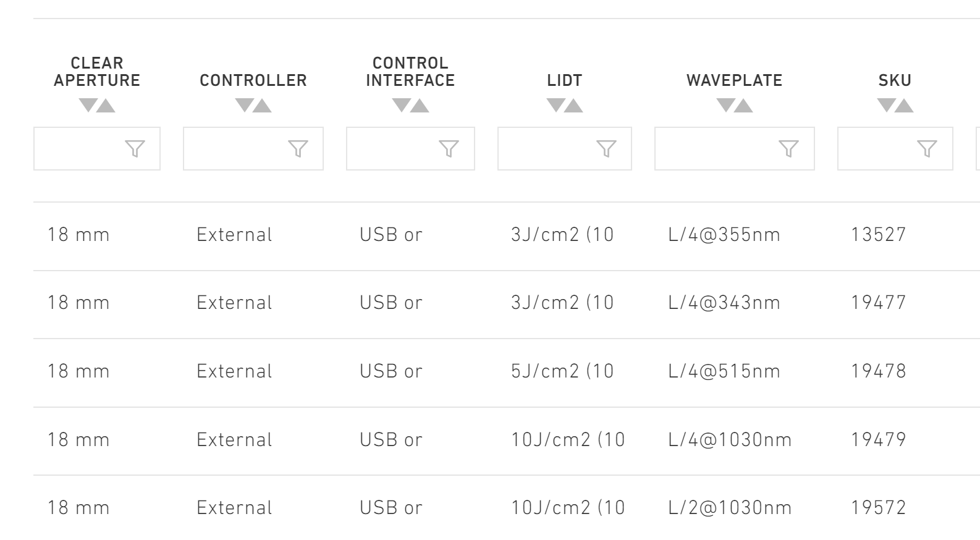The width and height of the screenshot is (980, 540).
Task: Open product SKU 19572
Action: 878,508
